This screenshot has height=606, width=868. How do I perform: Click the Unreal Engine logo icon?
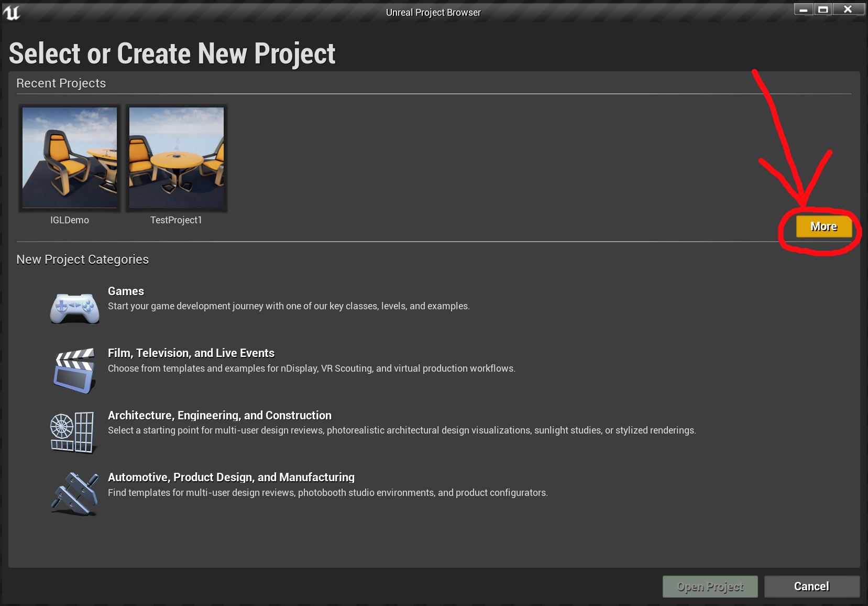point(11,12)
